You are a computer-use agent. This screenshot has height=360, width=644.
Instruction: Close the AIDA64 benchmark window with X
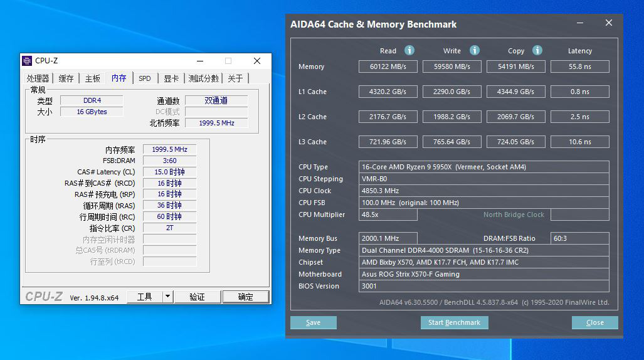[x=608, y=23]
